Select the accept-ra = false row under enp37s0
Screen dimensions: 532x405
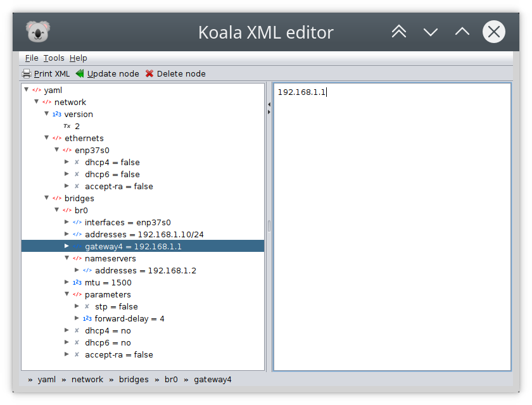coord(119,187)
